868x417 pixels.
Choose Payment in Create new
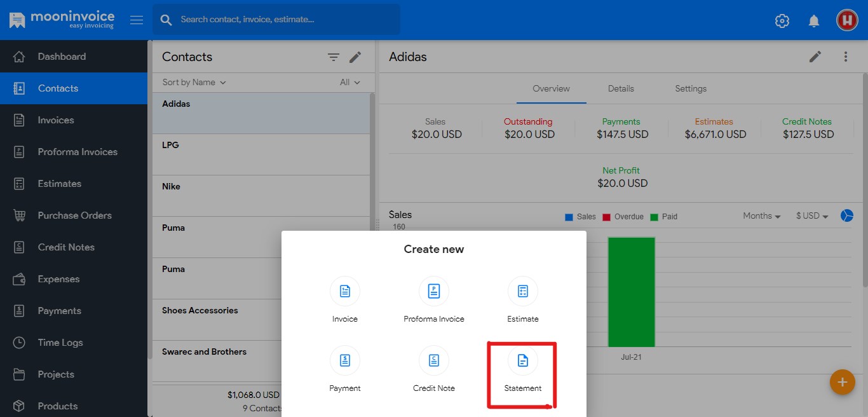tap(345, 369)
